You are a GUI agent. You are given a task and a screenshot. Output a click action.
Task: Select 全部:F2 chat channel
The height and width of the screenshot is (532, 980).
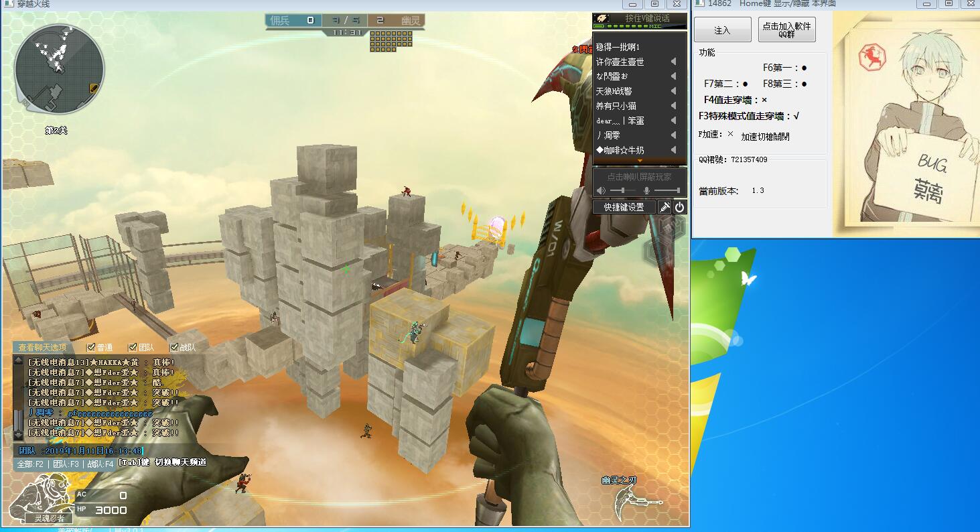click(x=30, y=464)
